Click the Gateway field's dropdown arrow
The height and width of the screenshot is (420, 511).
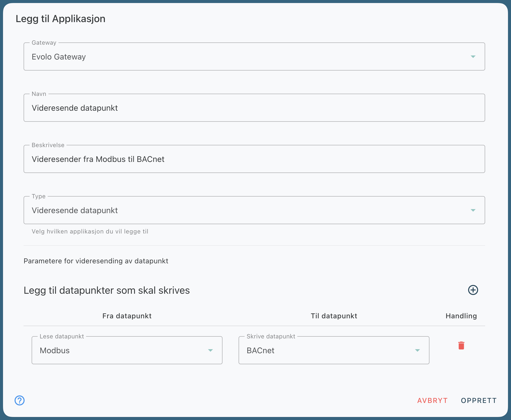(473, 57)
